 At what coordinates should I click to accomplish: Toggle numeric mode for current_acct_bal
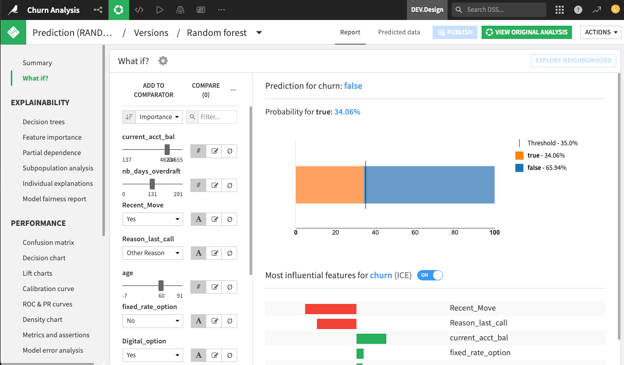tap(198, 151)
